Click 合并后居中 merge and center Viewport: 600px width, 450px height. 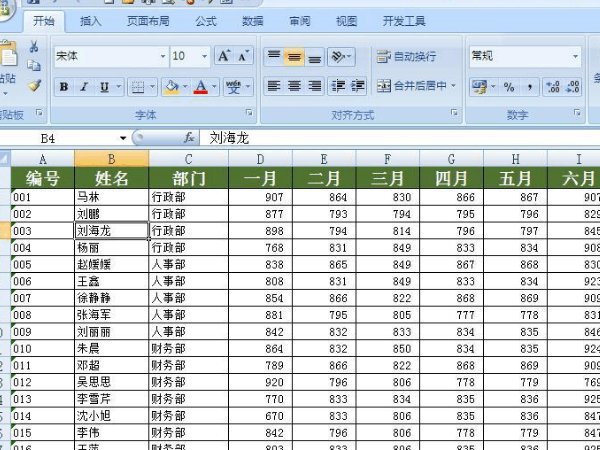412,86
